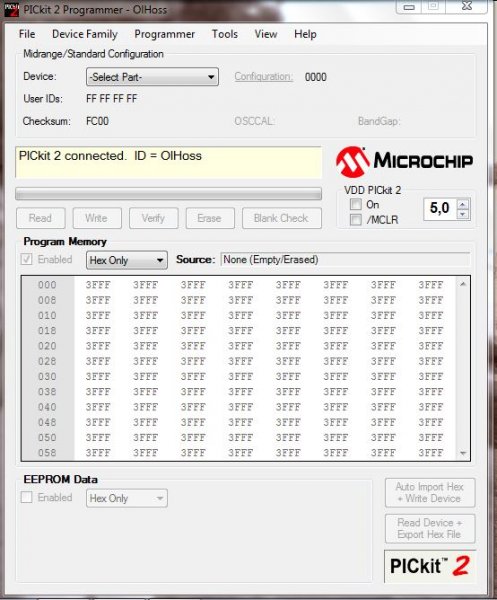Select first memory cell in row 030

coord(98,377)
